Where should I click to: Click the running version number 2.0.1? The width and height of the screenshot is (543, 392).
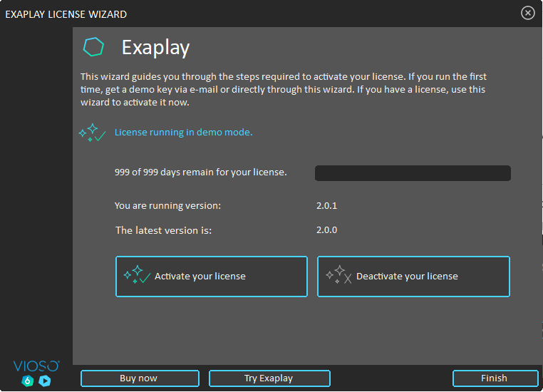pyautogui.click(x=326, y=206)
